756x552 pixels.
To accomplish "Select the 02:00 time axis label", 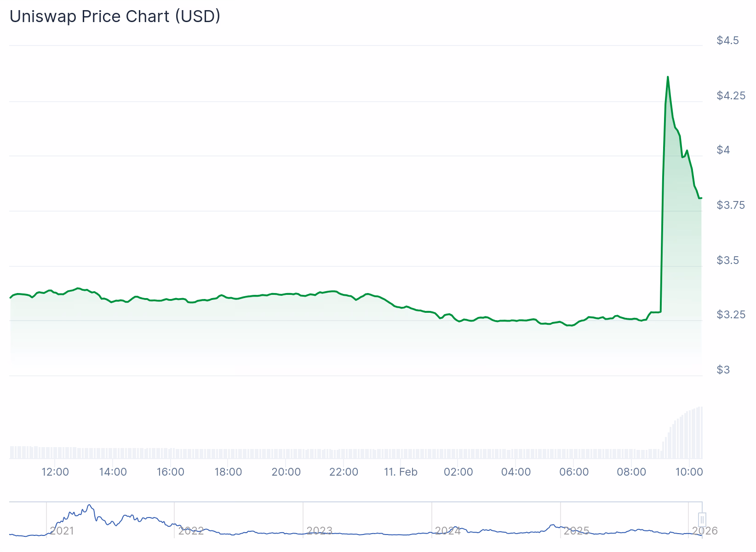I will (458, 472).
